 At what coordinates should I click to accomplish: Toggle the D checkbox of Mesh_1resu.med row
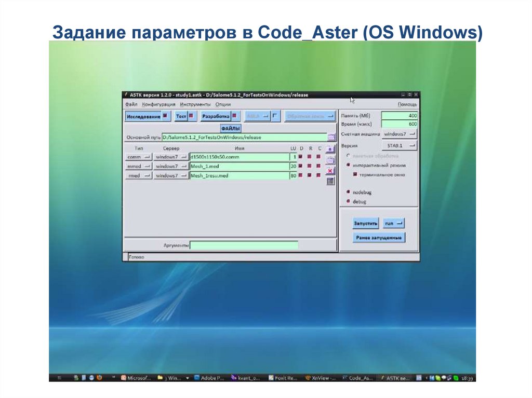(301, 175)
